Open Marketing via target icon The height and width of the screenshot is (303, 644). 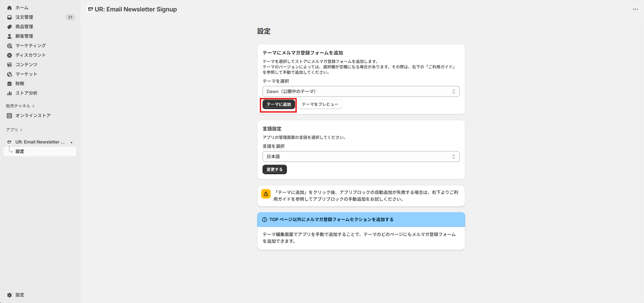point(9,46)
